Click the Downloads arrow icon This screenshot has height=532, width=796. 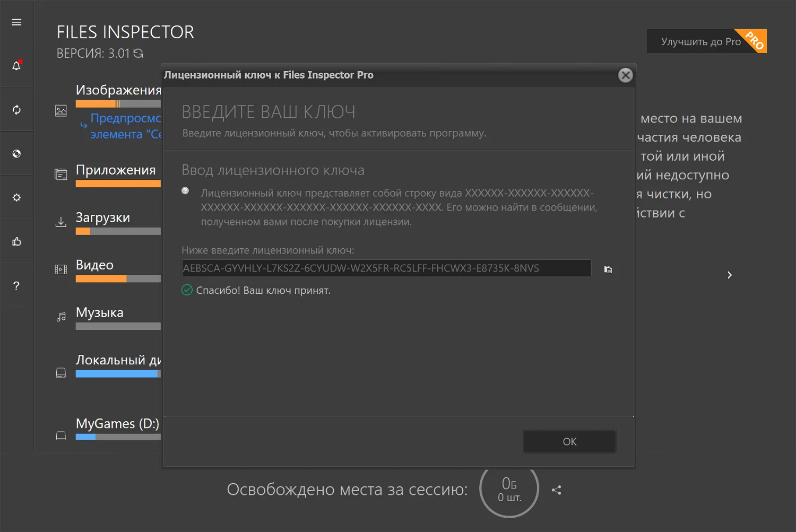coord(61,222)
